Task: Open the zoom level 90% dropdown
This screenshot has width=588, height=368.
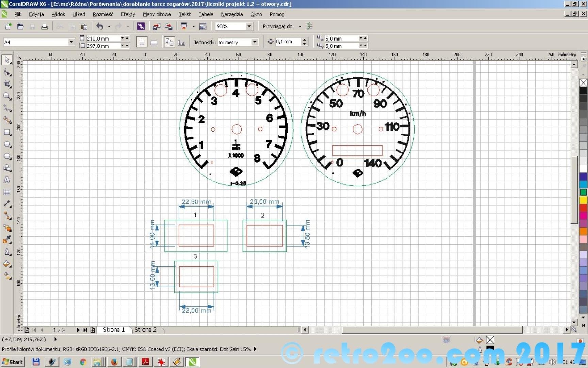Action: 249,26
